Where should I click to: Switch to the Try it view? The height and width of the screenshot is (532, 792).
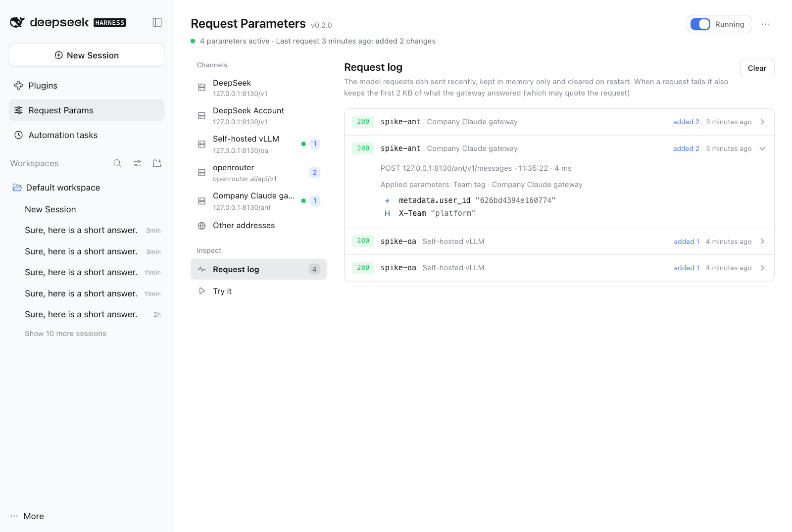pos(258,291)
